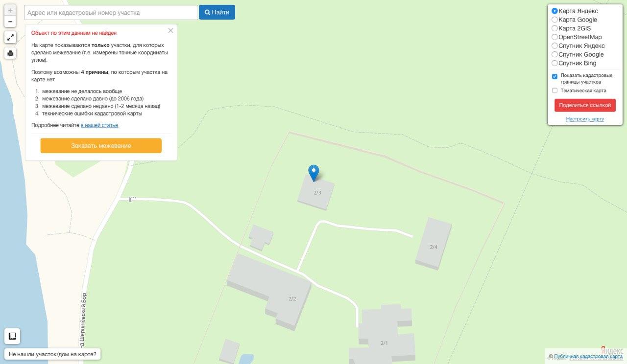Select Спутник Яндекс radio option
Screen dimensions: 627x364
point(555,45)
